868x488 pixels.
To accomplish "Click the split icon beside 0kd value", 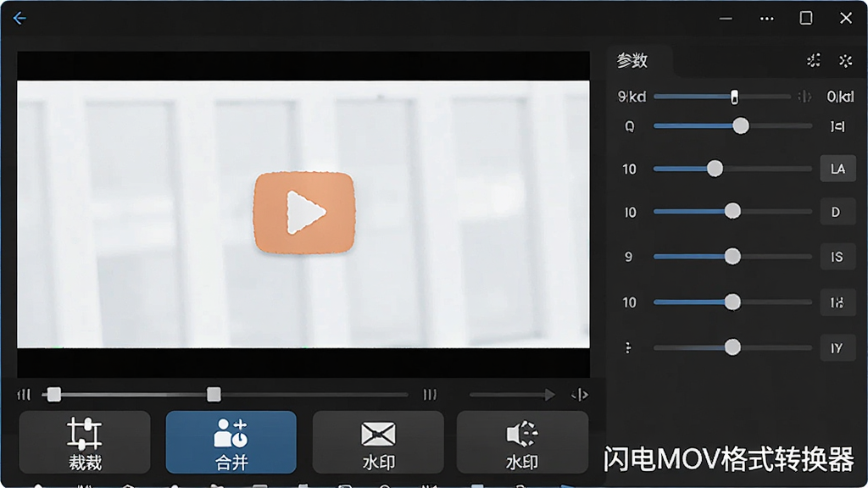I will (804, 97).
